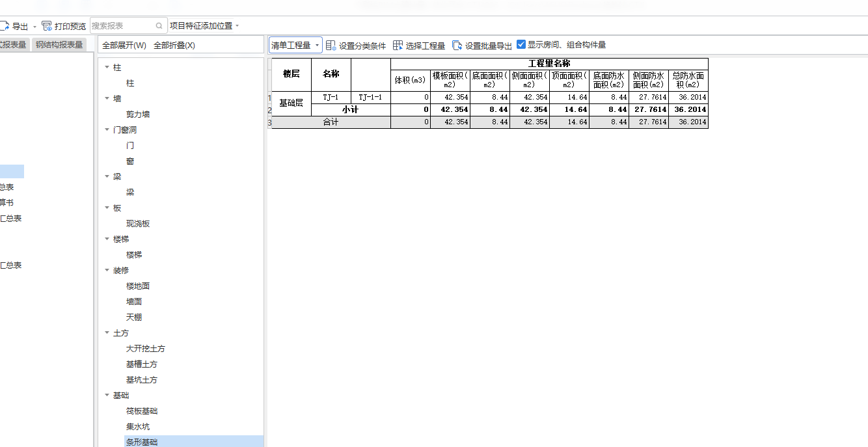Select 大开挖土方 in the tree

coord(146,349)
